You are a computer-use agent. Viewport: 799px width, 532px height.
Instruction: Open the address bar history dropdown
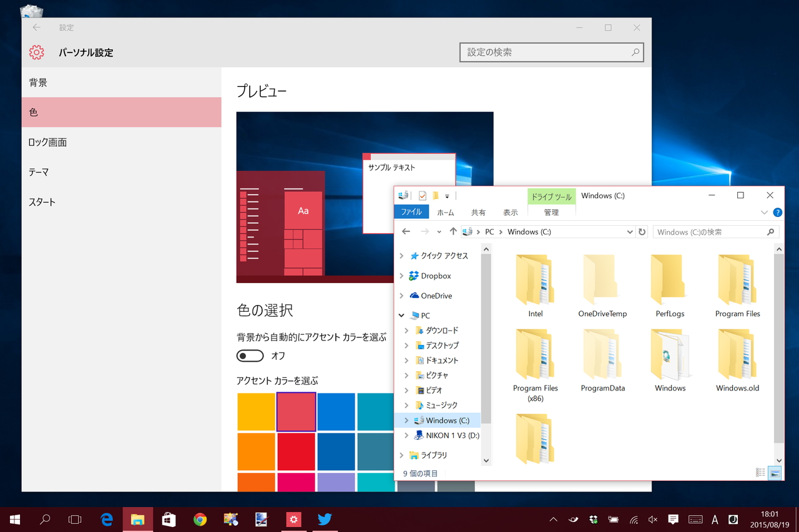[x=630, y=231]
